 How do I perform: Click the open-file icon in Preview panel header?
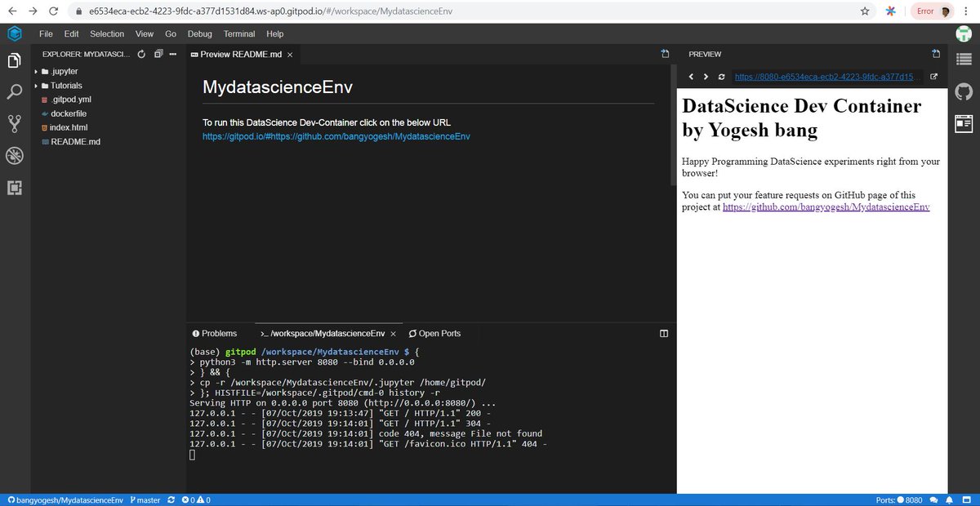pyautogui.click(x=936, y=54)
